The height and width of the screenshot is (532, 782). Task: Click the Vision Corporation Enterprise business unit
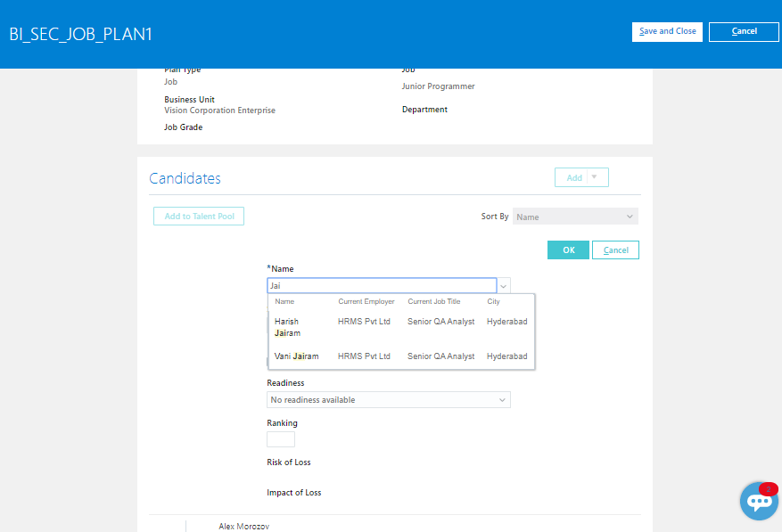[219, 110]
